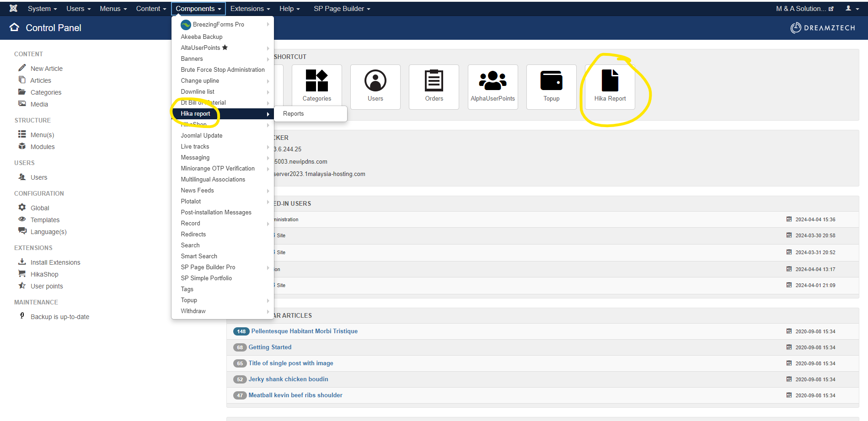Viewport: 868px width, 421px height.
Task: Click the Install Extensions download icon
Action: coord(22,261)
